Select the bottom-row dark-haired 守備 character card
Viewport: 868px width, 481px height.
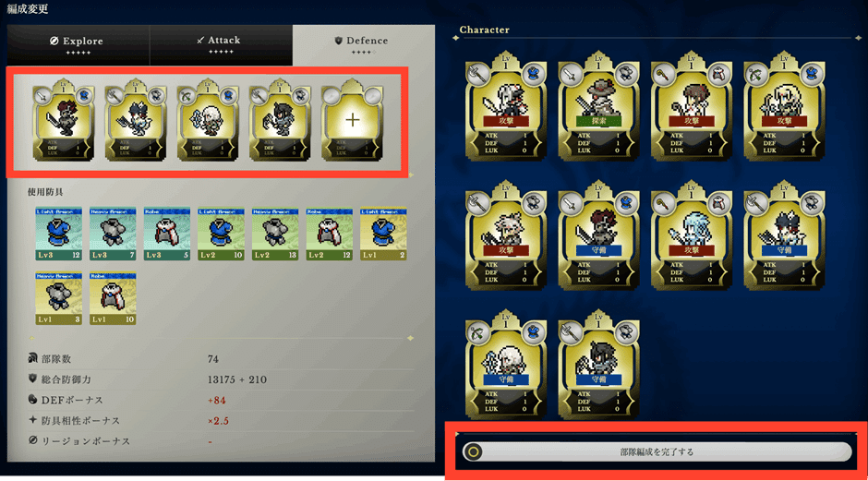599,365
